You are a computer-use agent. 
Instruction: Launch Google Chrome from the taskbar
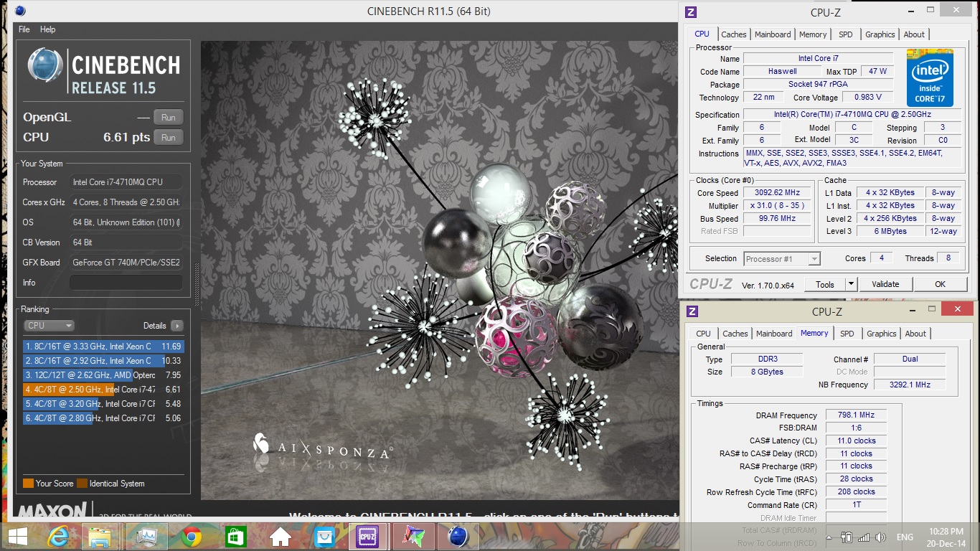pyautogui.click(x=191, y=537)
